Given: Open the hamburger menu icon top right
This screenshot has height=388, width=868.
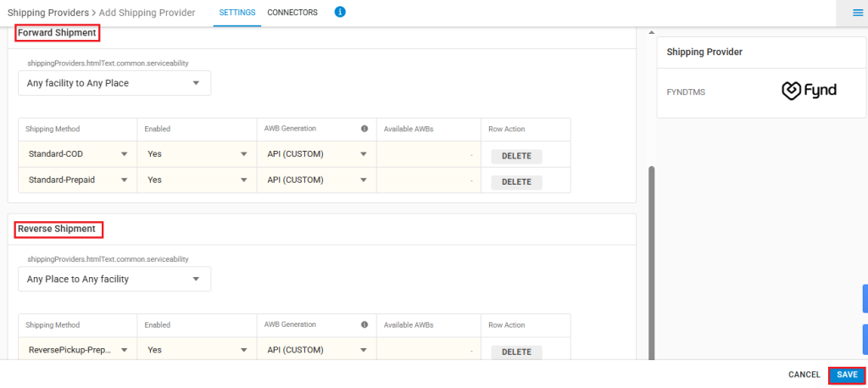Looking at the screenshot, I should point(857,13).
